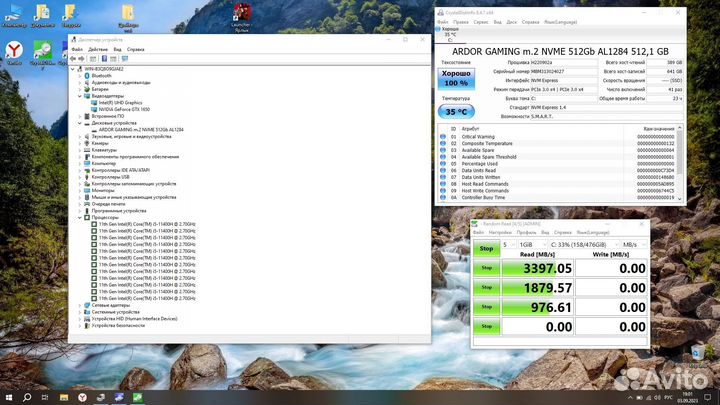Expand the Bluetooth node
720x405 pixels.
(x=79, y=76)
